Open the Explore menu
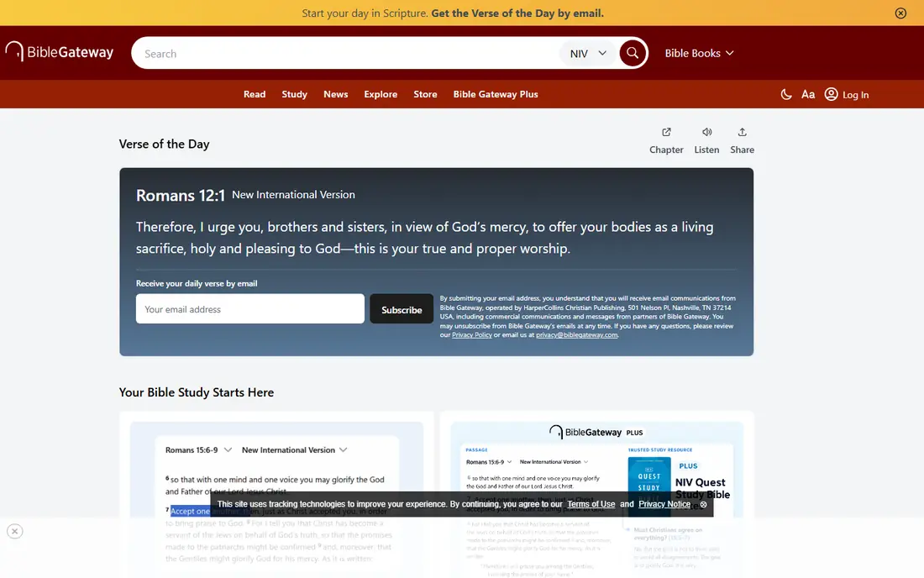The width and height of the screenshot is (924, 578). coord(380,94)
